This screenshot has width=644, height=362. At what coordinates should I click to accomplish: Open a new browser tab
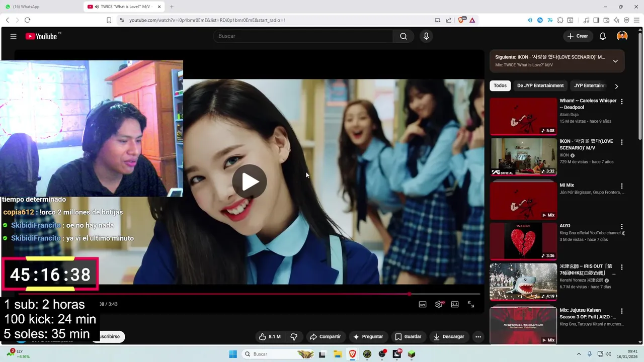172,7
